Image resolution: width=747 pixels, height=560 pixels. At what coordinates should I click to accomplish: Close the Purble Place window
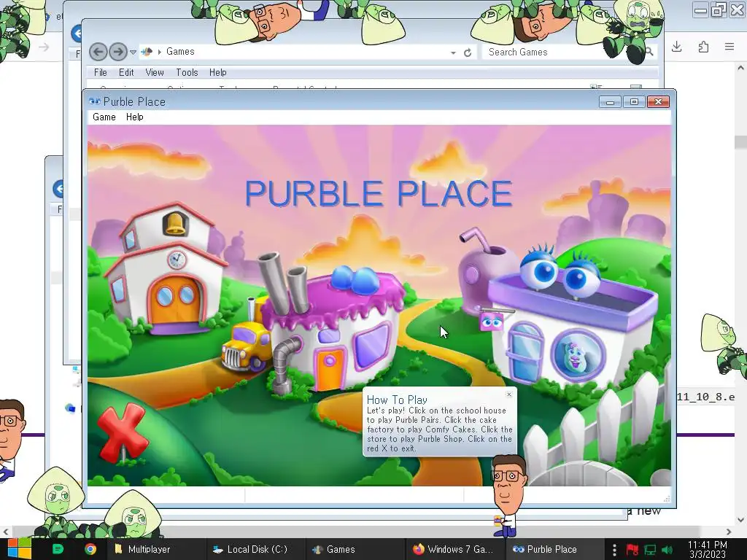(x=658, y=102)
